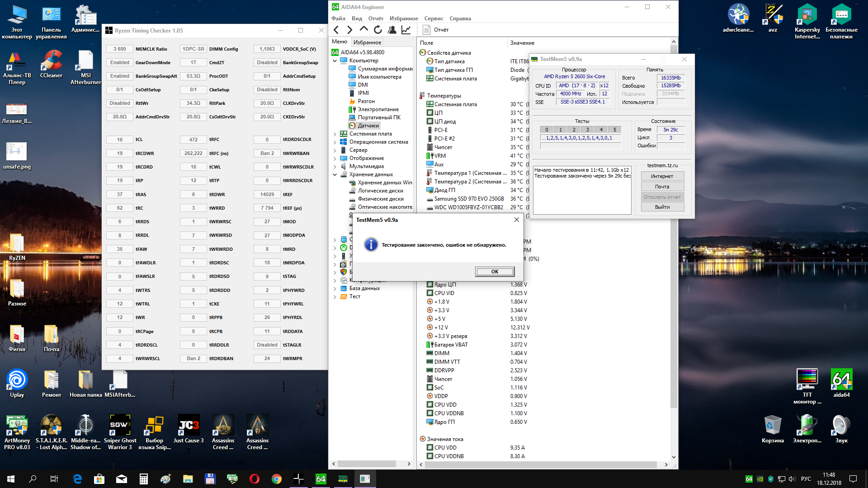Image resolution: width=868 pixels, height=488 pixels.
Task: Collapse the Компьютер tree node
Action: click(335, 61)
